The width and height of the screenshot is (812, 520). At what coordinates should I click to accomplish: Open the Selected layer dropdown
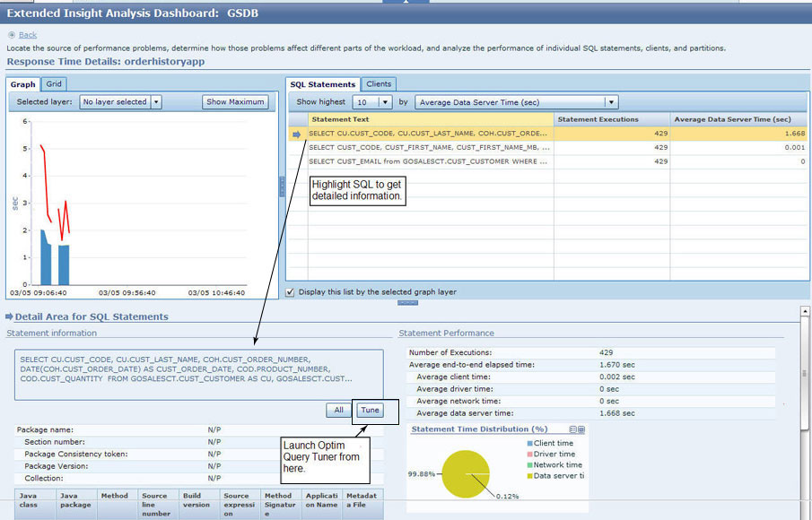point(155,102)
